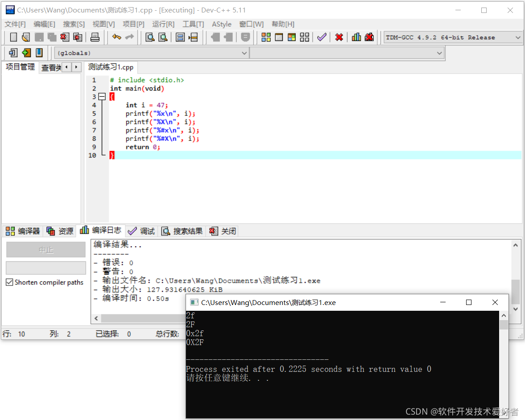Click the Close file toolbar icon

[65, 37]
